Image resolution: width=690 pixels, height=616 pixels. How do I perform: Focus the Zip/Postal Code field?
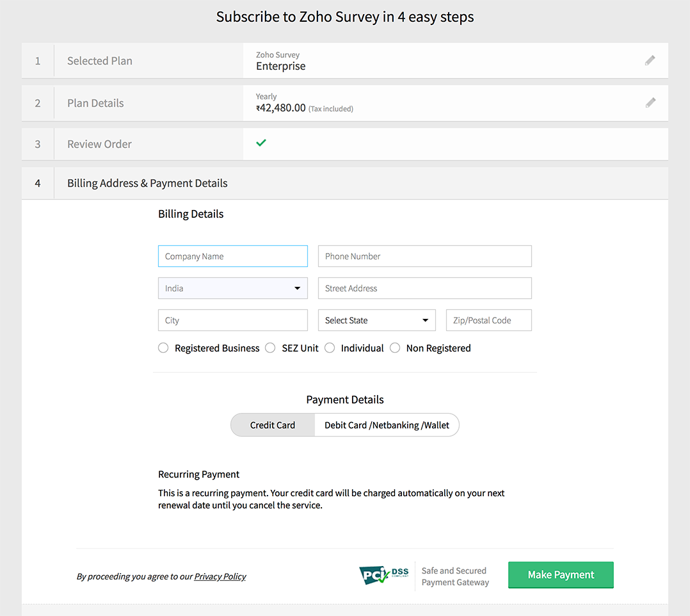click(489, 320)
